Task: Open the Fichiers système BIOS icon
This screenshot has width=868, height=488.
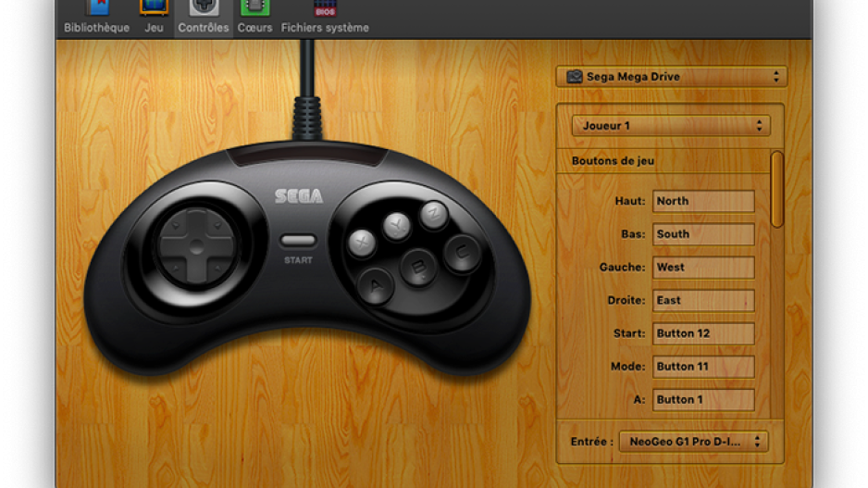Action: pyautogui.click(x=325, y=7)
